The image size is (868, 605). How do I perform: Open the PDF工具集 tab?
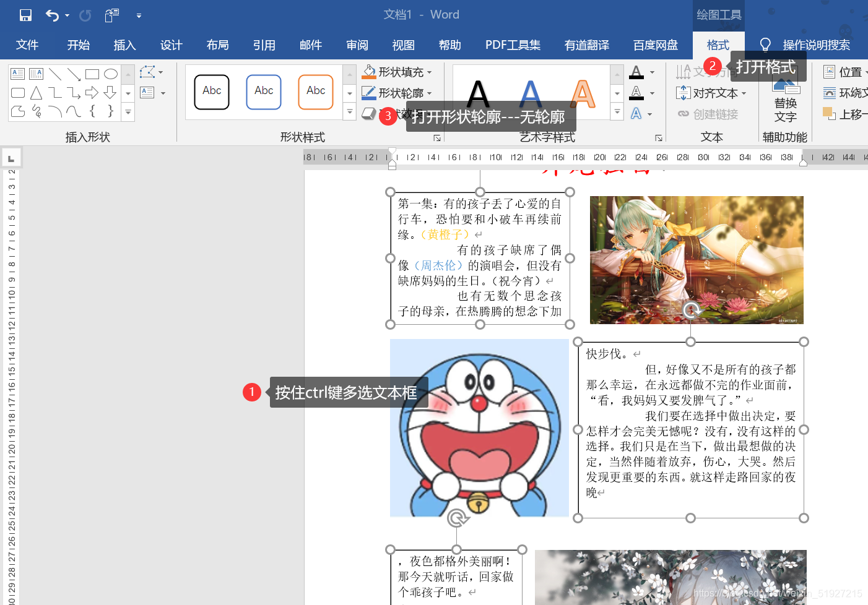point(513,45)
